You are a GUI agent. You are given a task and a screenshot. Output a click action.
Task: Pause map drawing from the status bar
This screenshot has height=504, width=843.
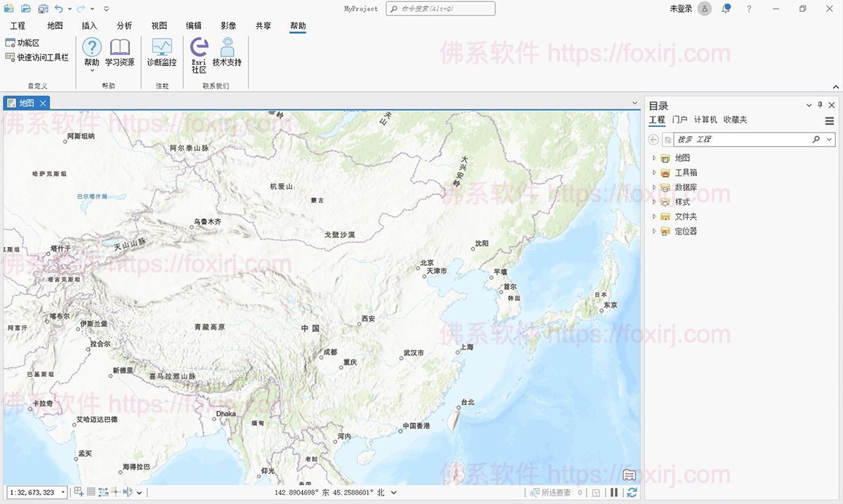point(614,492)
